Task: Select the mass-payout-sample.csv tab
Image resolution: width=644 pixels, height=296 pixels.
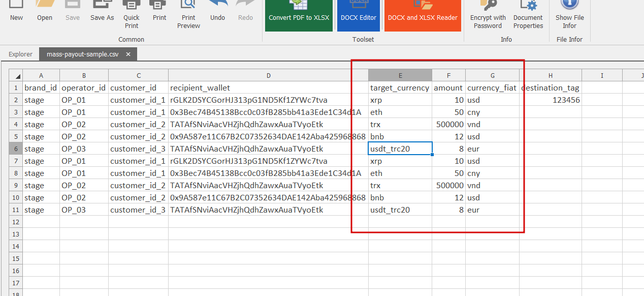Action: click(82, 54)
